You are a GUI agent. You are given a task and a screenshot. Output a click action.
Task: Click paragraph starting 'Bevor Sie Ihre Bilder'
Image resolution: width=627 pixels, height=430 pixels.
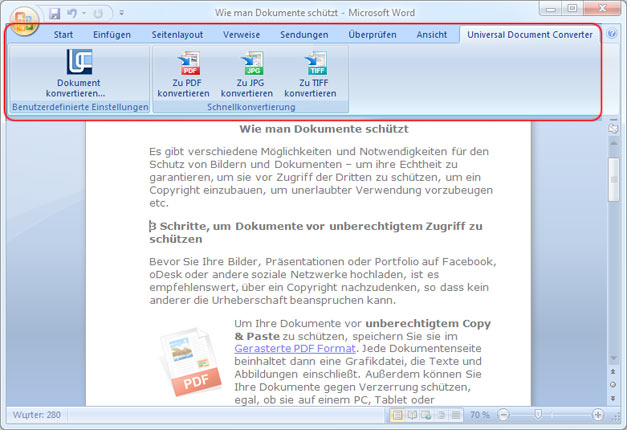pyautogui.click(x=323, y=281)
